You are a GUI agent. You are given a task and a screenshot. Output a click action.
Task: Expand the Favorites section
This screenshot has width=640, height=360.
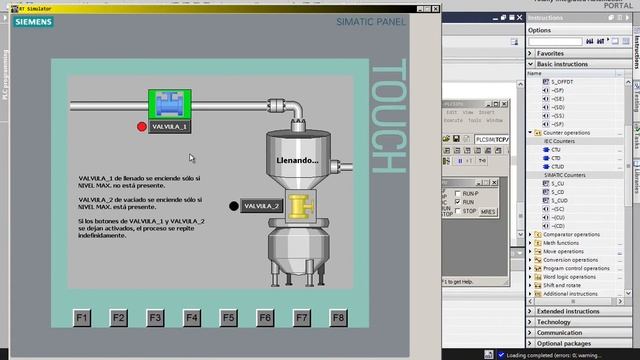pos(530,53)
